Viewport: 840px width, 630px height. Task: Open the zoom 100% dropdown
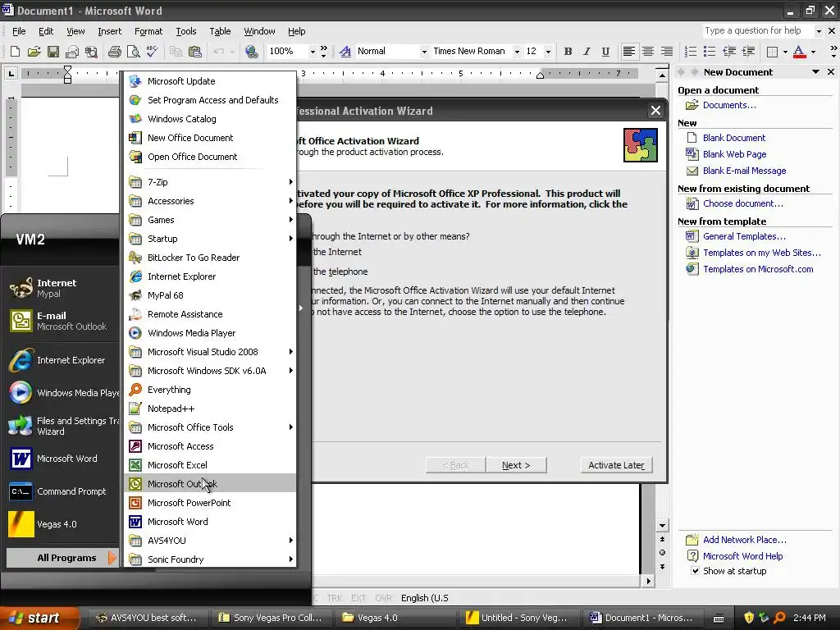pos(313,52)
